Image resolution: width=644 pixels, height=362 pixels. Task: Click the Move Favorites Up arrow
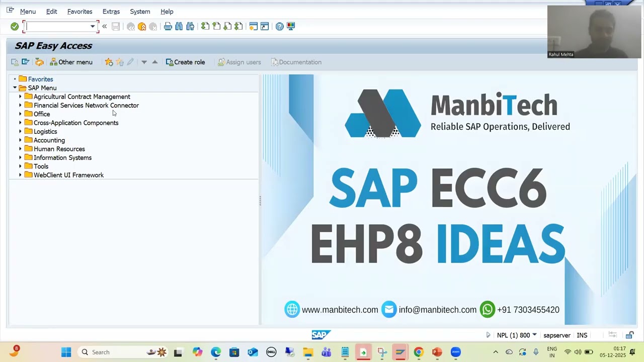point(155,62)
